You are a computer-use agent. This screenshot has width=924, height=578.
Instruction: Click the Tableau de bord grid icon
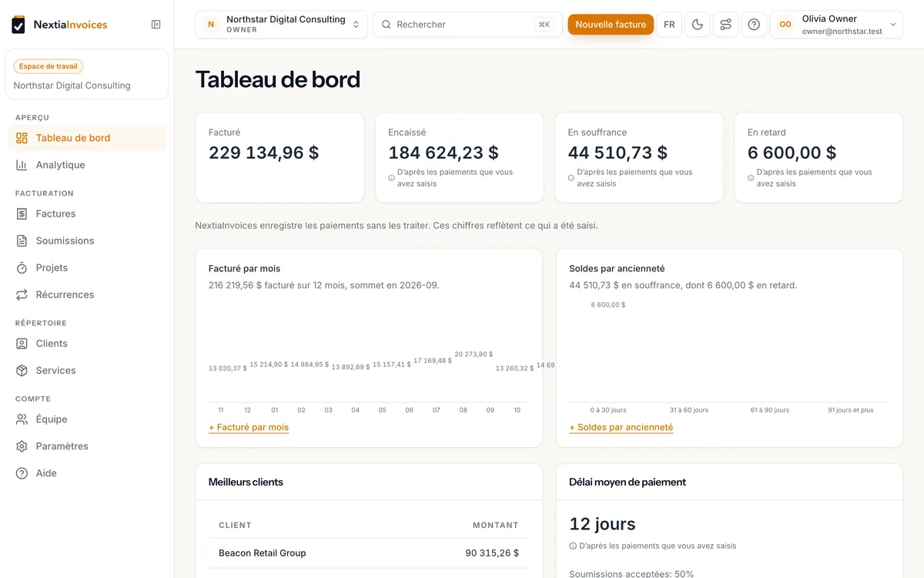point(22,138)
